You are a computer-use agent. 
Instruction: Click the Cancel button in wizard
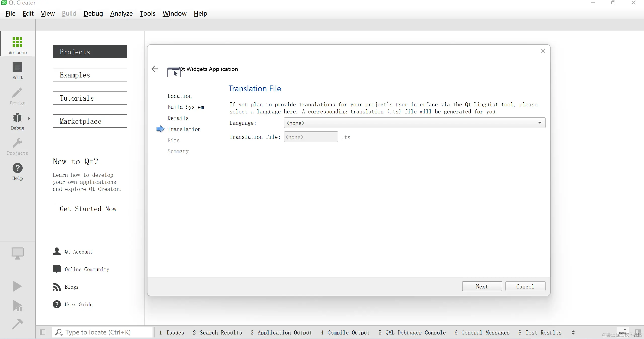(x=525, y=286)
